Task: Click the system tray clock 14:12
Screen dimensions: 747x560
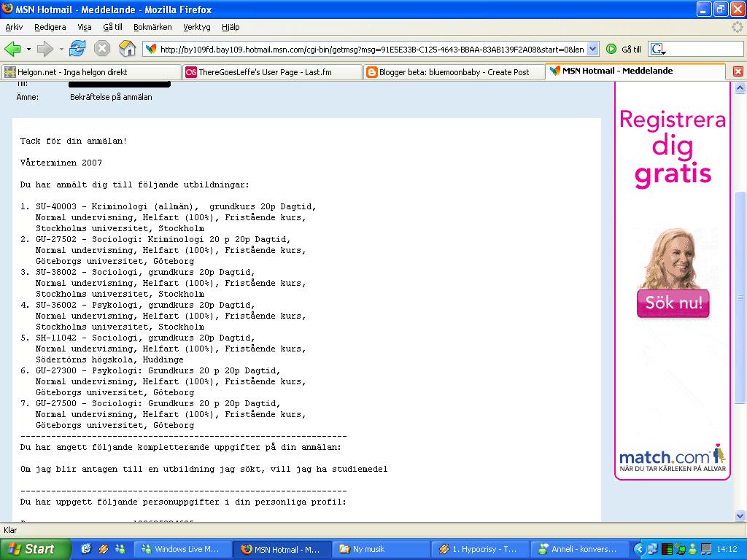Action: 727,549
